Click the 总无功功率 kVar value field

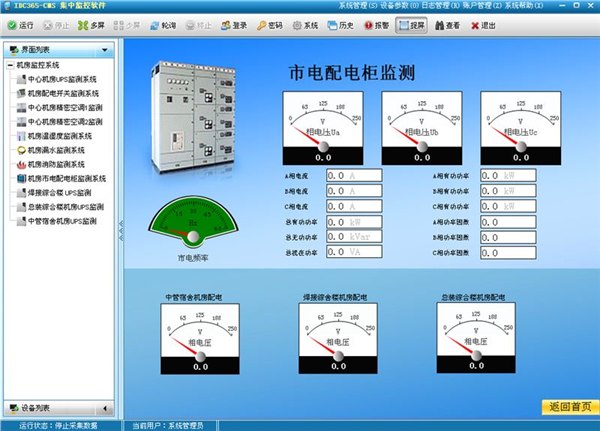[354, 237]
